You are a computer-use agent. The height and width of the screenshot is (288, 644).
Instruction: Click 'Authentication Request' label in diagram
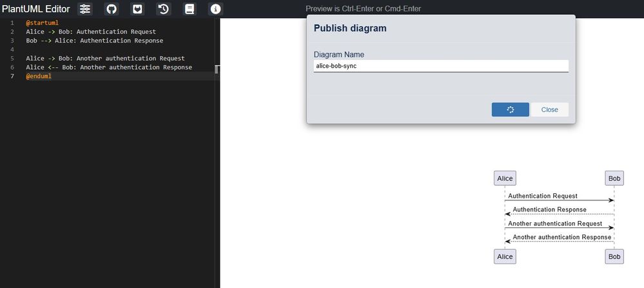coord(543,196)
